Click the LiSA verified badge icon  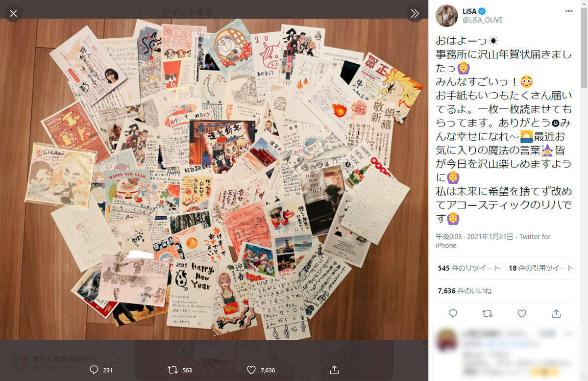click(483, 11)
